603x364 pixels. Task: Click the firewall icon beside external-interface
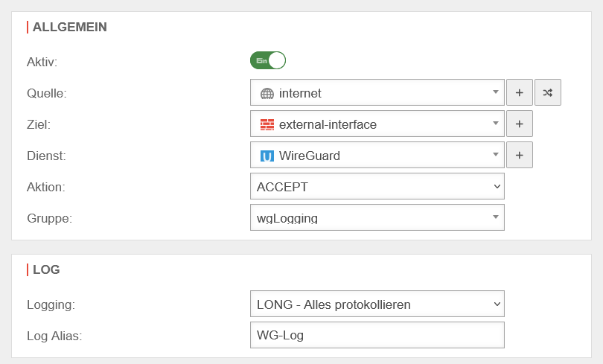pyautogui.click(x=267, y=125)
